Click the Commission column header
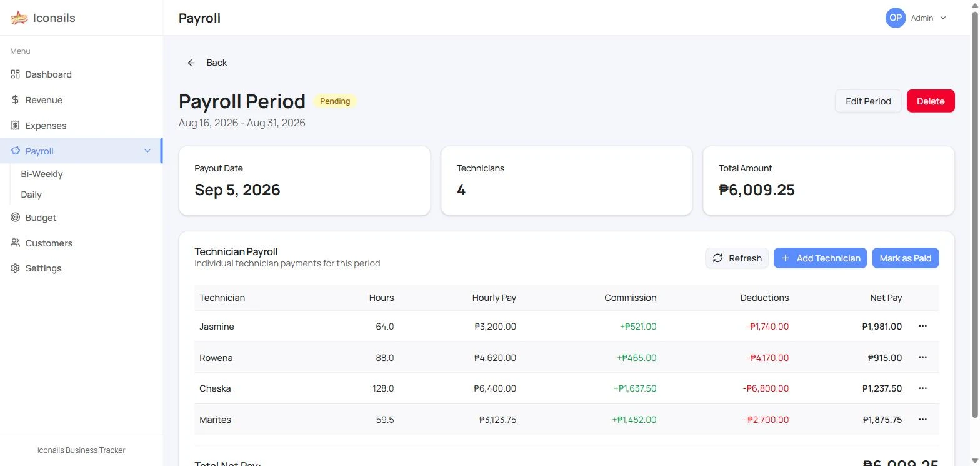The height and width of the screenshot is (466, 980). click(x=630, y=298)
